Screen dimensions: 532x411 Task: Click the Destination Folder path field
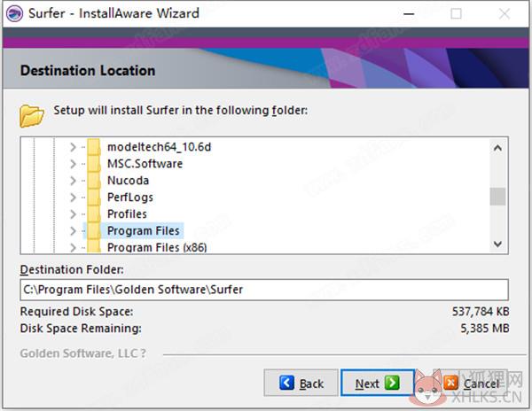tap(264, 290)
